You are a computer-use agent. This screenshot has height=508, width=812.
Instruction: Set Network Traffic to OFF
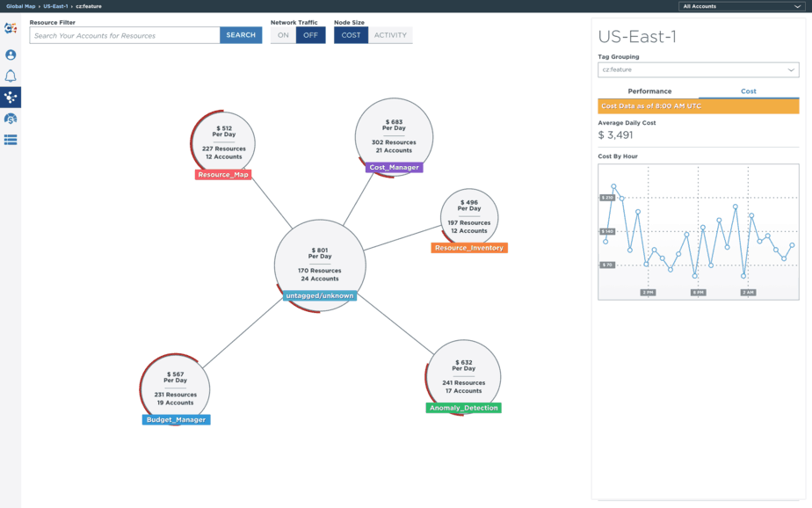(310, 35)
